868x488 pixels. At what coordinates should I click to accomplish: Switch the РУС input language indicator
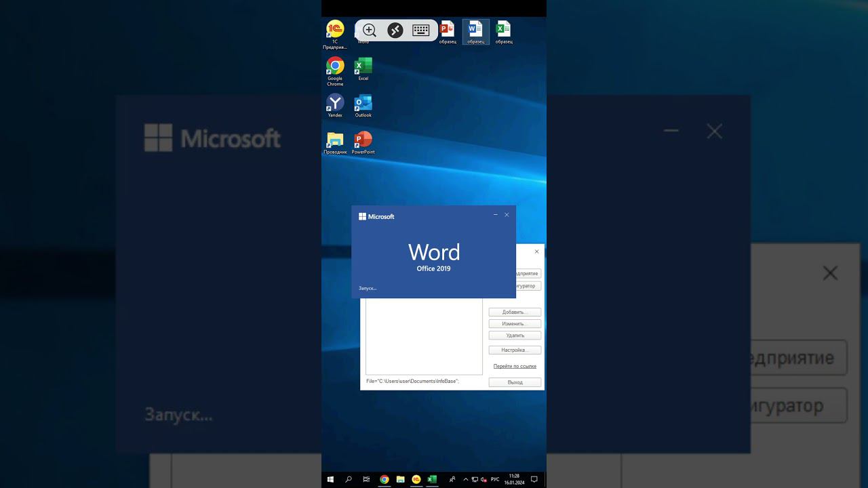tap(495, 479)
